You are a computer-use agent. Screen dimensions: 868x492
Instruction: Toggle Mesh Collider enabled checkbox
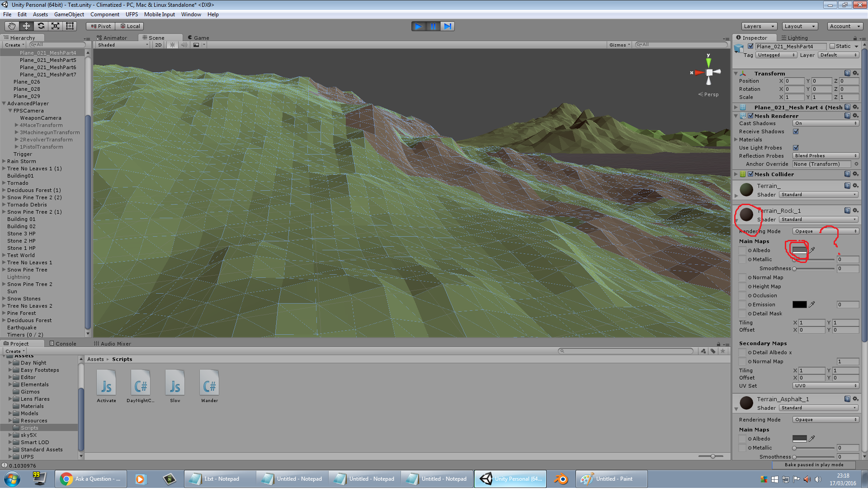pos(751,174)
